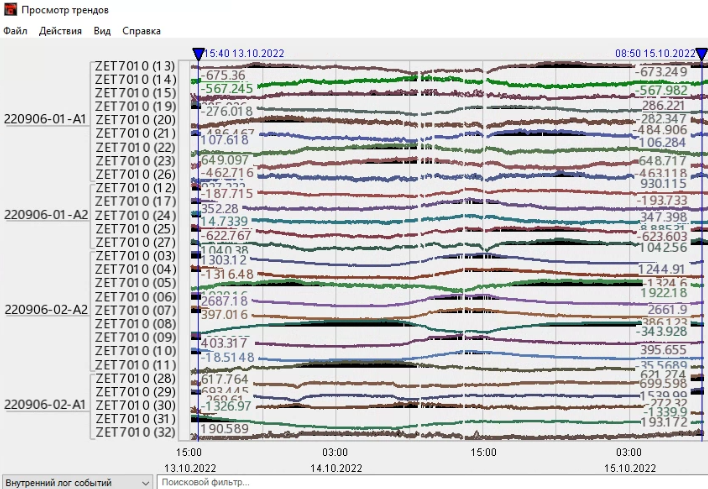Open the Справка menu
This screenshot has height=489, width=708.
(x=141, y=31)
